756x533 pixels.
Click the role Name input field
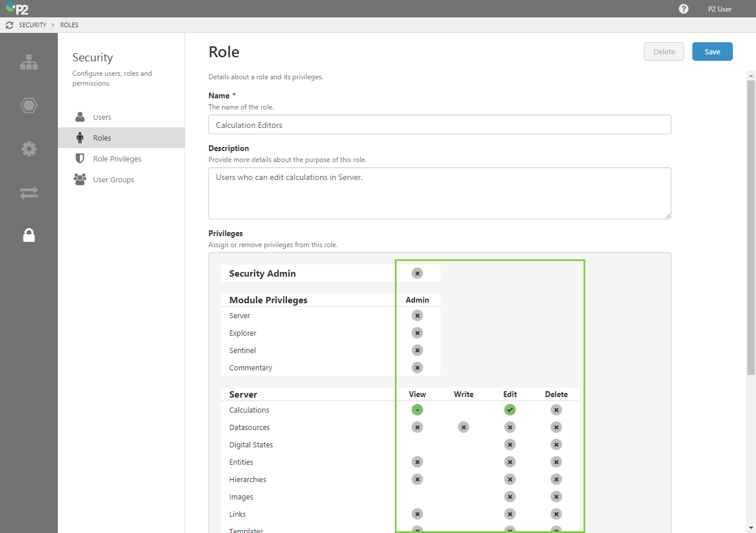[x=439, y=124]
